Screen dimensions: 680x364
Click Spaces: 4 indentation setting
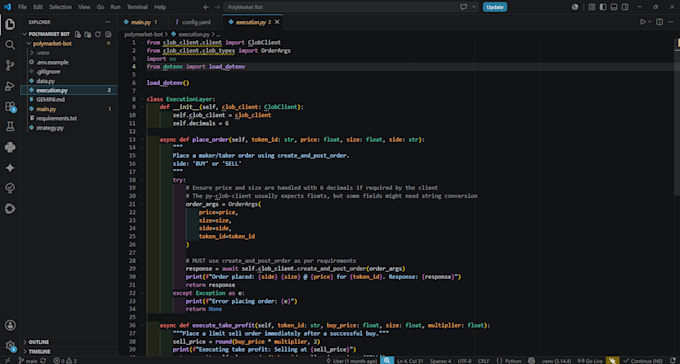point(441,361)
